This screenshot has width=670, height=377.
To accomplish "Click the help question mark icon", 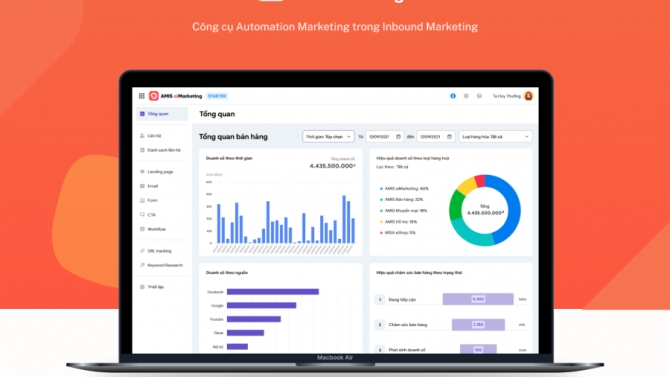I will [x=479, y=96].
